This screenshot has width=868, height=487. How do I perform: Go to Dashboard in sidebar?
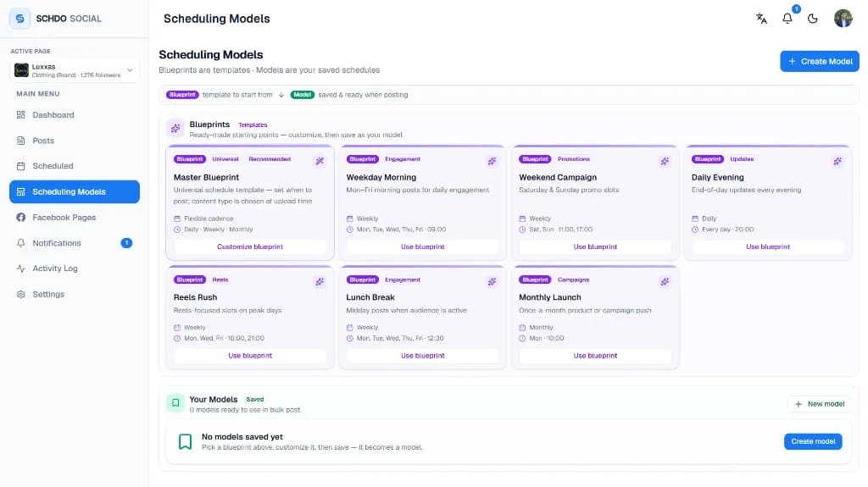[x=75, y=115]
